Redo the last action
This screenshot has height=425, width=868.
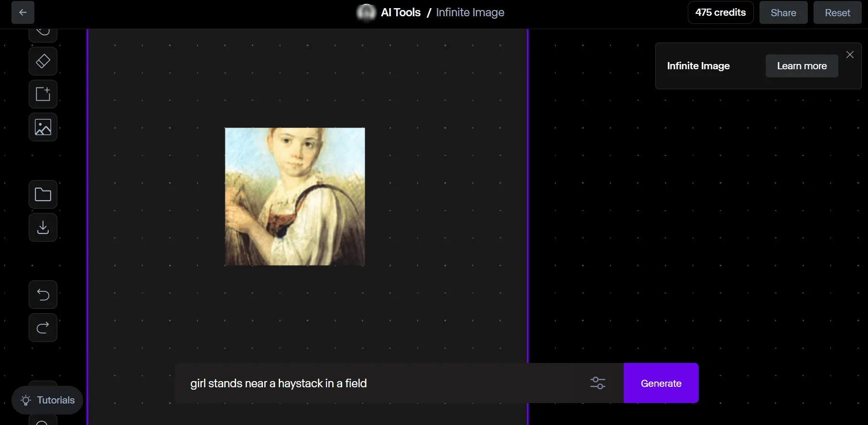coord(43,328)
